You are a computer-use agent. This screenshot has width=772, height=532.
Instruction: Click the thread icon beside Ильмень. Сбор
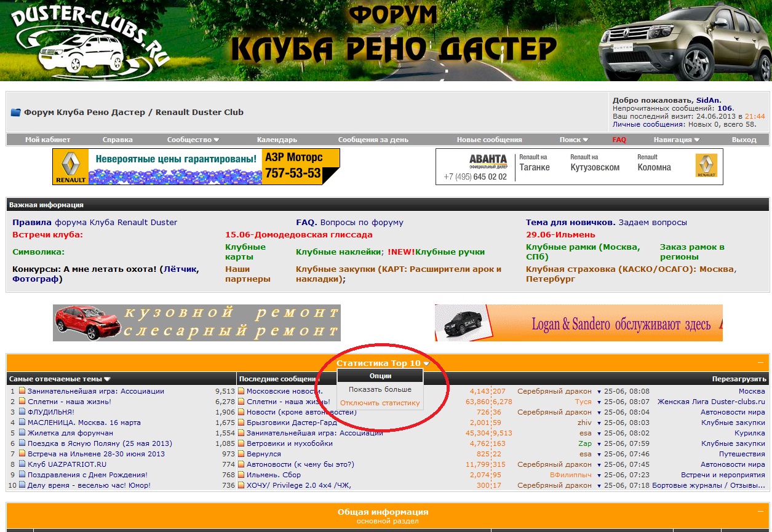241,475
